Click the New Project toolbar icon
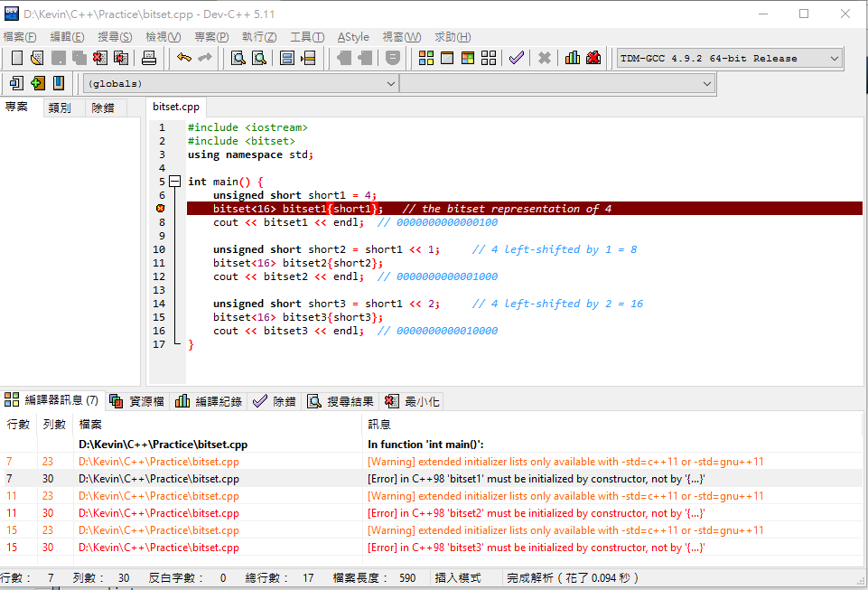This screenshot has width=868, height=590. click(x=16, y=83)
